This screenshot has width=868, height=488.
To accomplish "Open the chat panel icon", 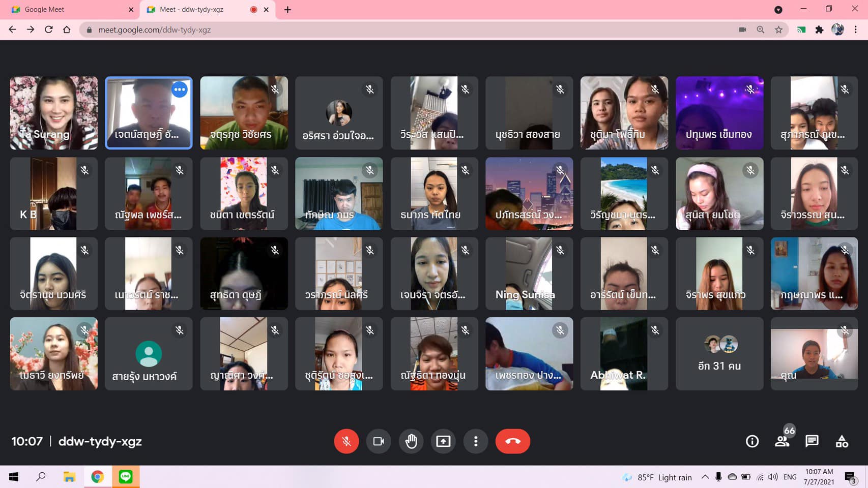I will [812, 441].
